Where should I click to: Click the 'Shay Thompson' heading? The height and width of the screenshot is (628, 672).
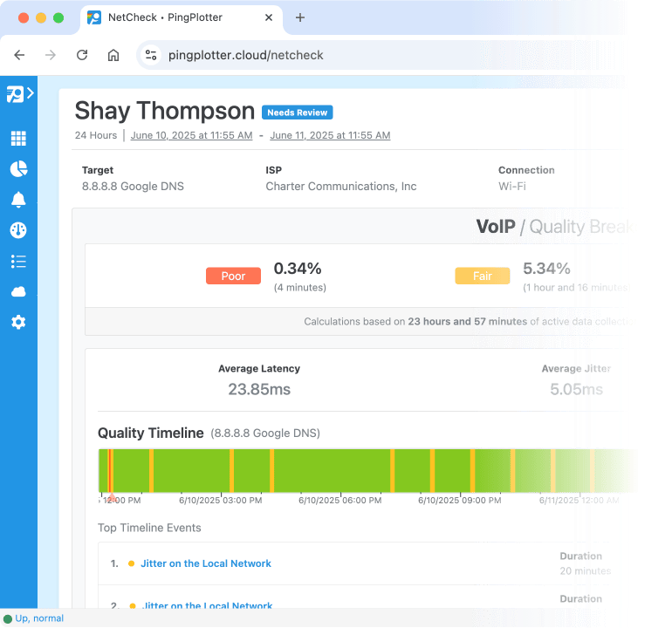(165, 111)
